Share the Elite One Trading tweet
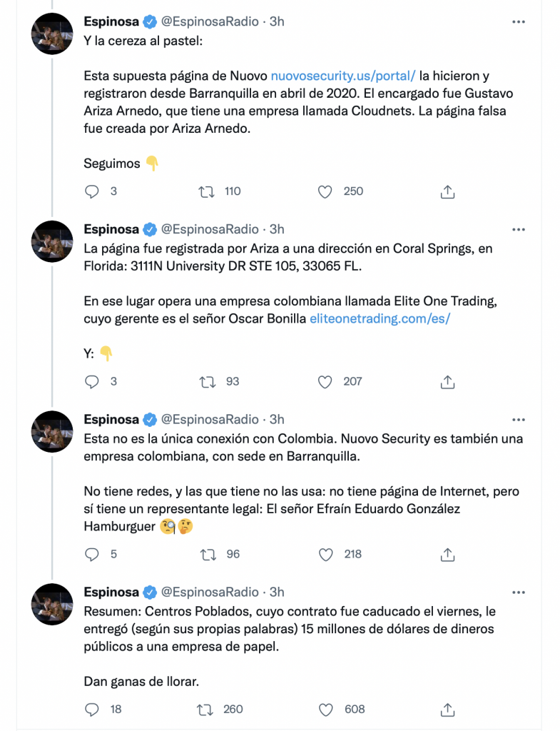The height and width of the screenshot is (731, 560). point(447,382)
